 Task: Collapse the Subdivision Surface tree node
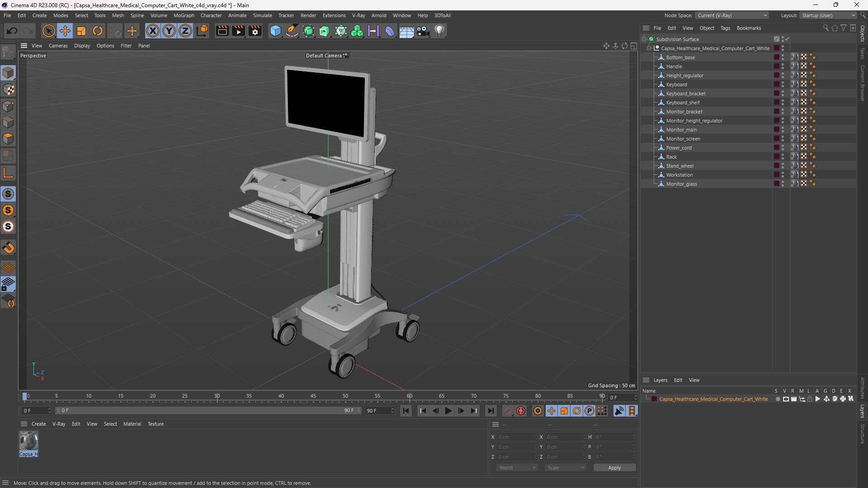coord(644,39)
